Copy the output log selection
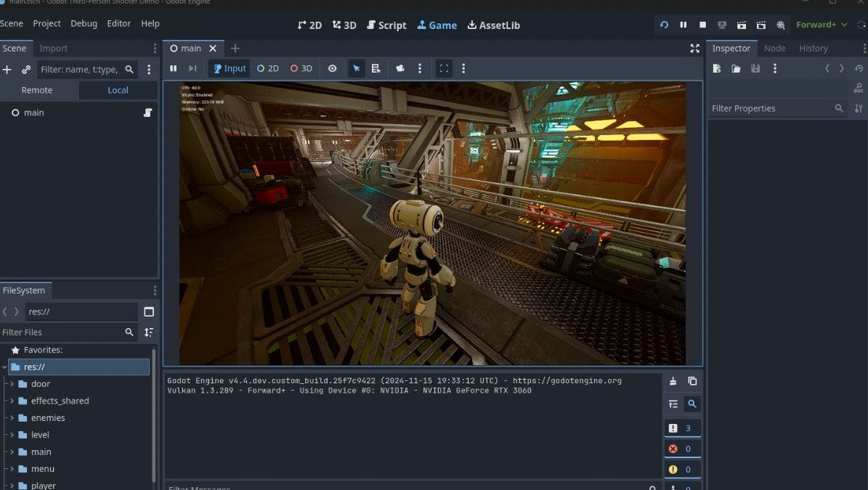This screenshot has height=490, width=868. point(692,381)
